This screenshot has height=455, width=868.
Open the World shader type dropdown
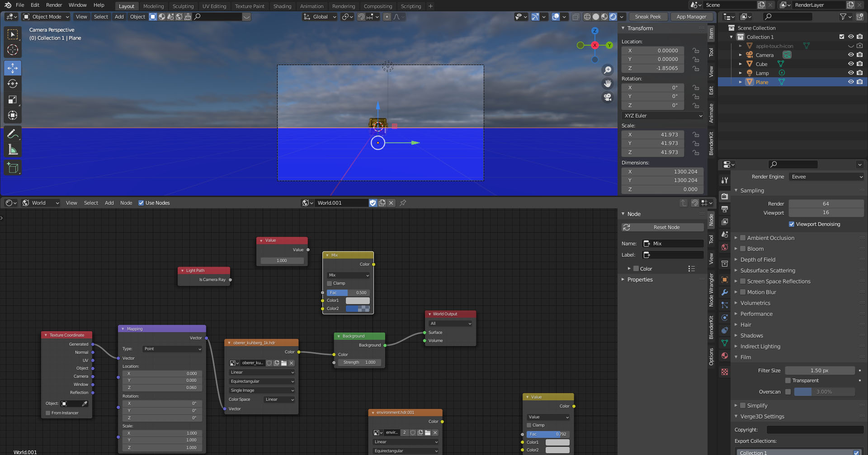tap(41, 203)
